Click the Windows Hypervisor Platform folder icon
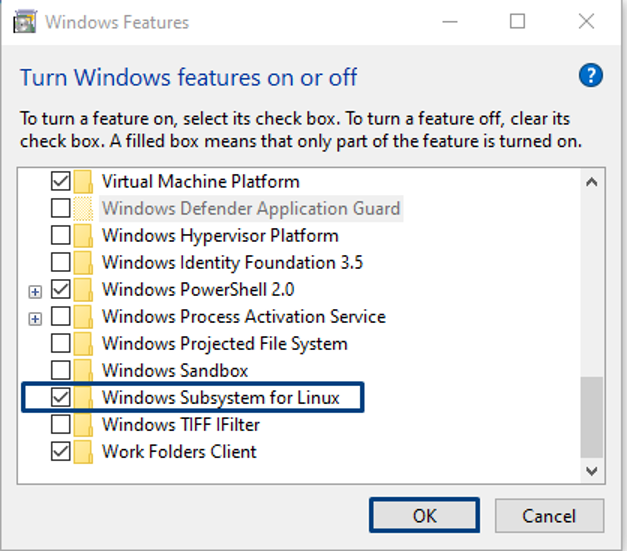The height and width of the screenshot is (552, 628). (83, 236)
